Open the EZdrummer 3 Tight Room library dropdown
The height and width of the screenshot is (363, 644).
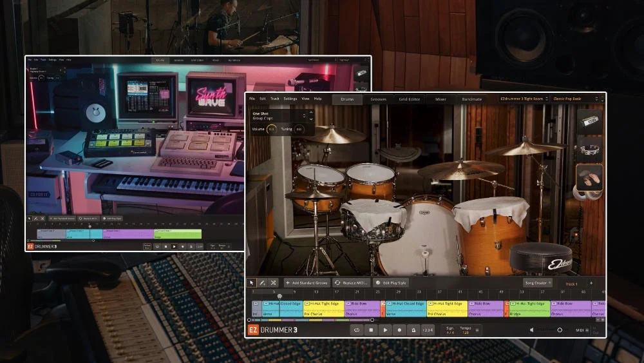click(x=524, y=99)
